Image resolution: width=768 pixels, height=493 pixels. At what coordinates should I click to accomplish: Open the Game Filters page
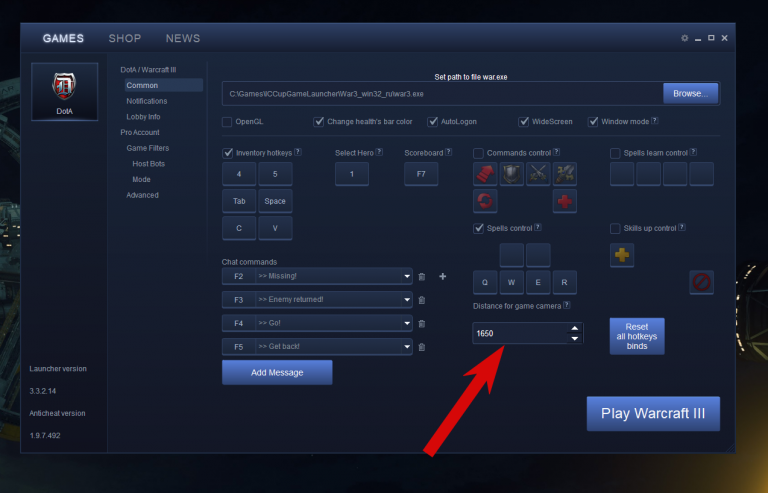[147, 148]
